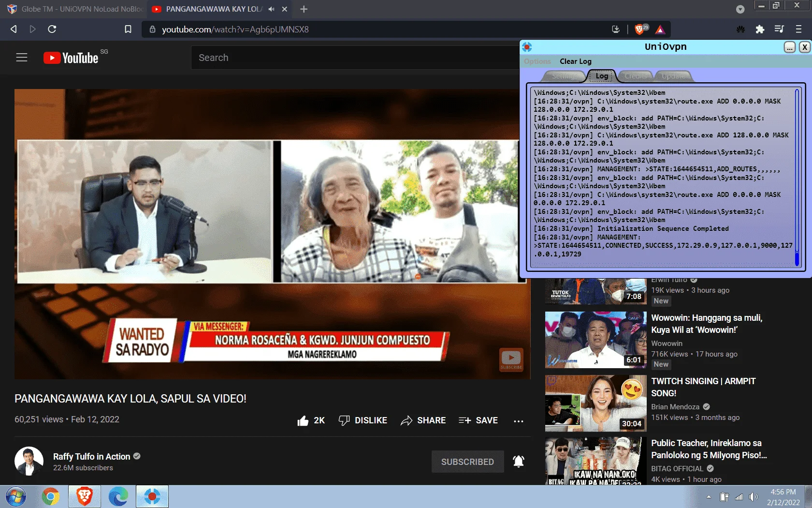Viewport: 812px width, 508px height.
Task: Open the Brave main menu icon
Action: 798,29
